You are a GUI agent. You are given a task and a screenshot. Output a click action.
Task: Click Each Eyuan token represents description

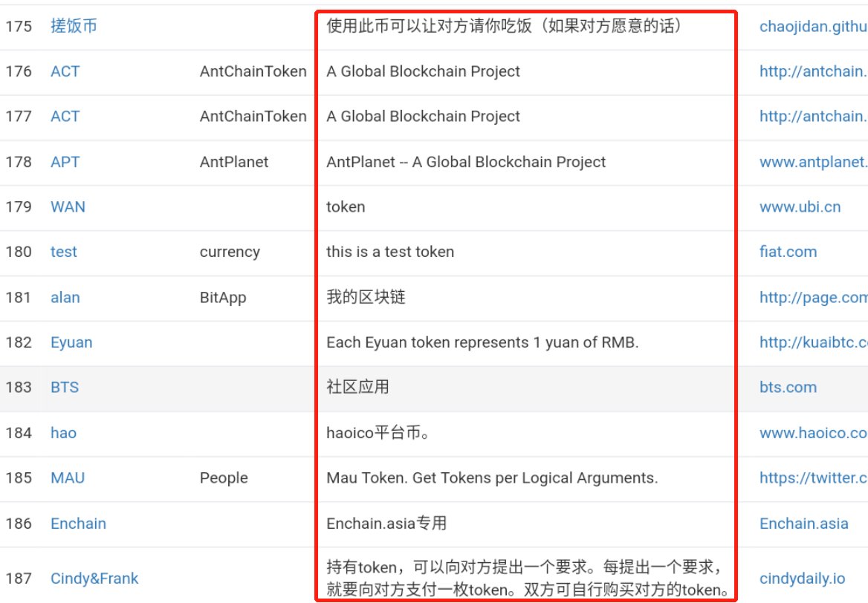(483, 342)
